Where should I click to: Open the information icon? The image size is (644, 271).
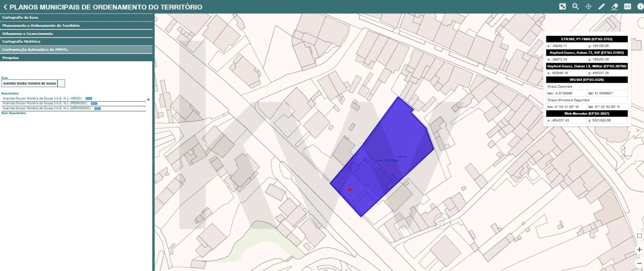640,6
